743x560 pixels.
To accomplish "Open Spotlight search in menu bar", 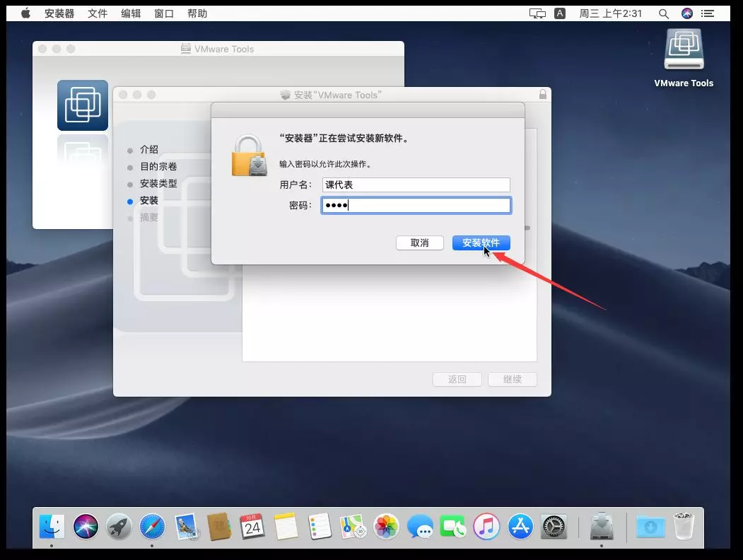I will (x=663, y=13).
